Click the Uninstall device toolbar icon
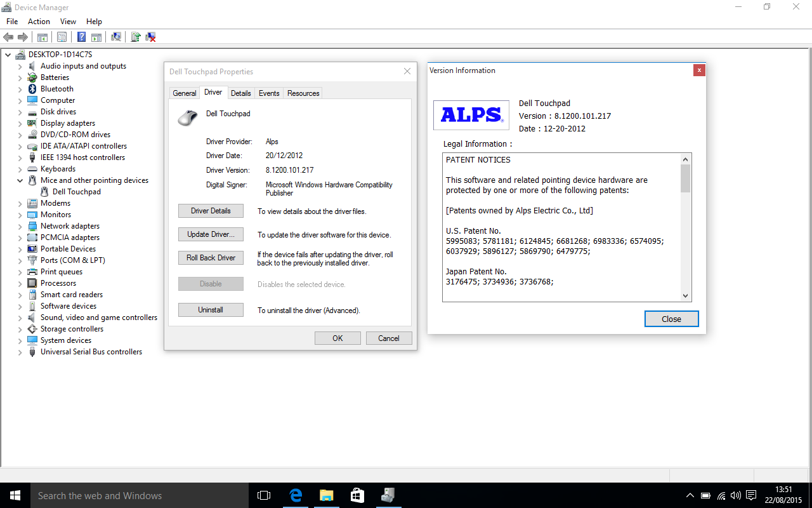This screenshot has height=508, width=812. pyautogui.click(x=150, y=37)
